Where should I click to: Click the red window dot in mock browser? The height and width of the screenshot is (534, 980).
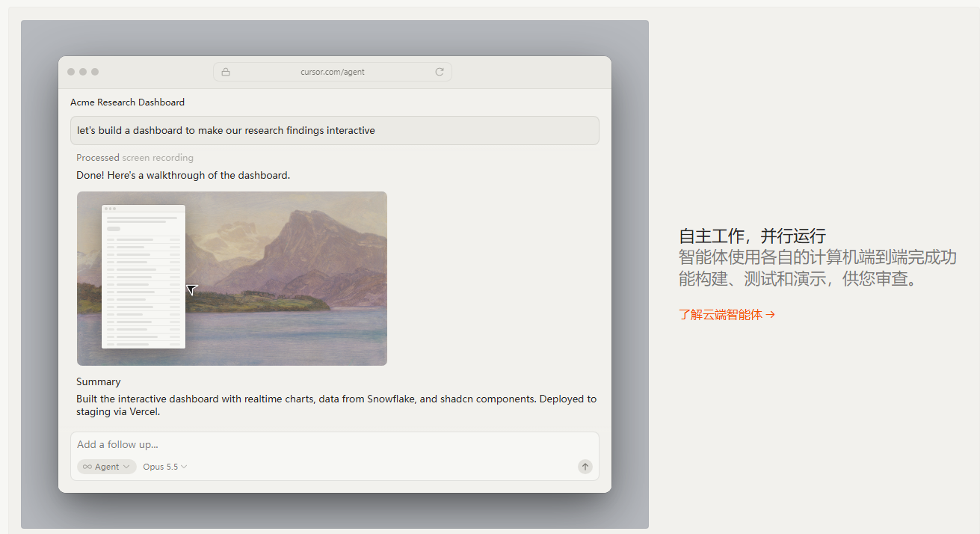pos(71,72)
